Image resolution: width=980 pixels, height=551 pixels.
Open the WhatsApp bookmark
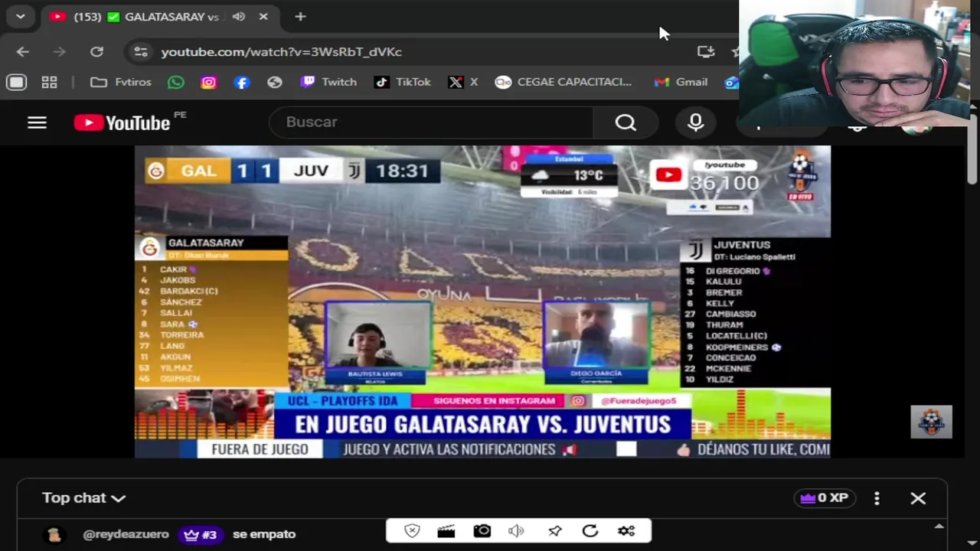[176, 82]
